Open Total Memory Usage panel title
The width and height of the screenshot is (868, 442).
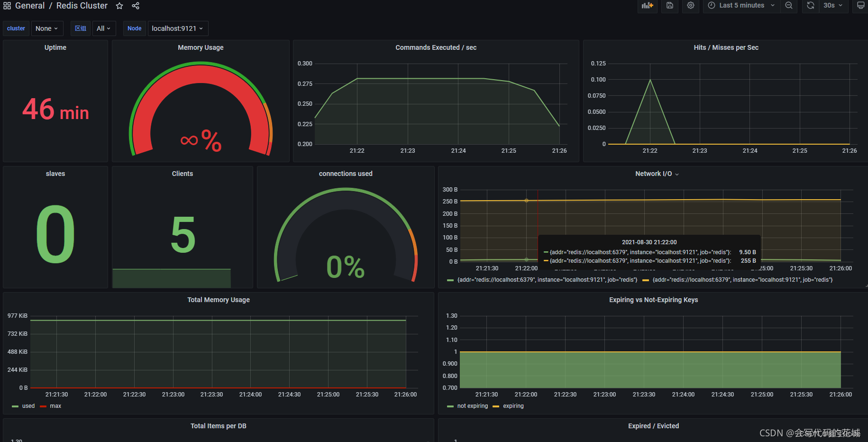tap(219, 300)
